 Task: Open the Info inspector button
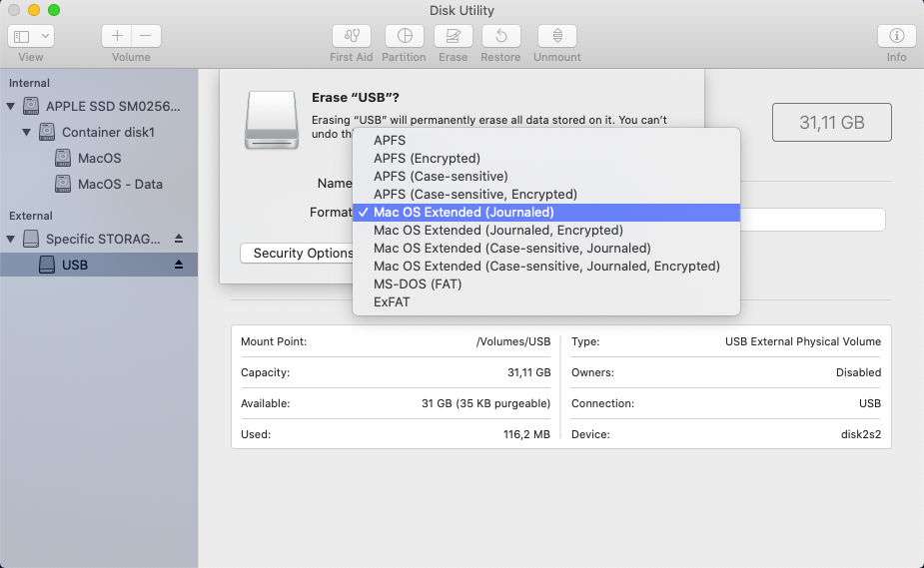pyautogui.click(x=896, y=37)
